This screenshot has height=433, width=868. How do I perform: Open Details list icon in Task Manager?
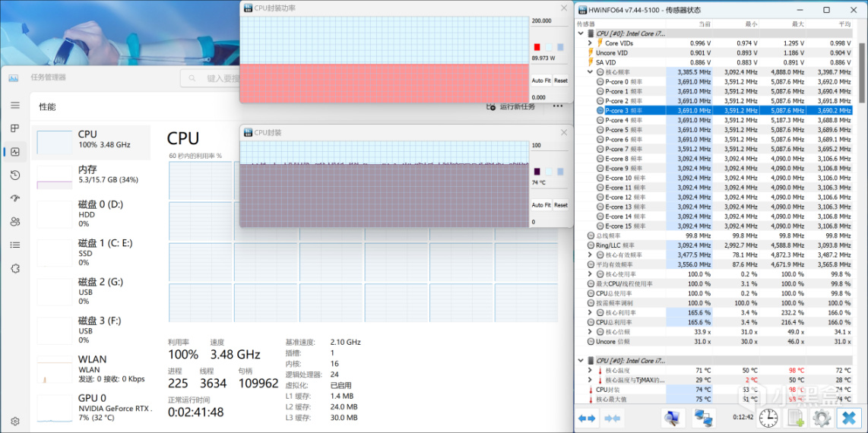click(15, 245)
